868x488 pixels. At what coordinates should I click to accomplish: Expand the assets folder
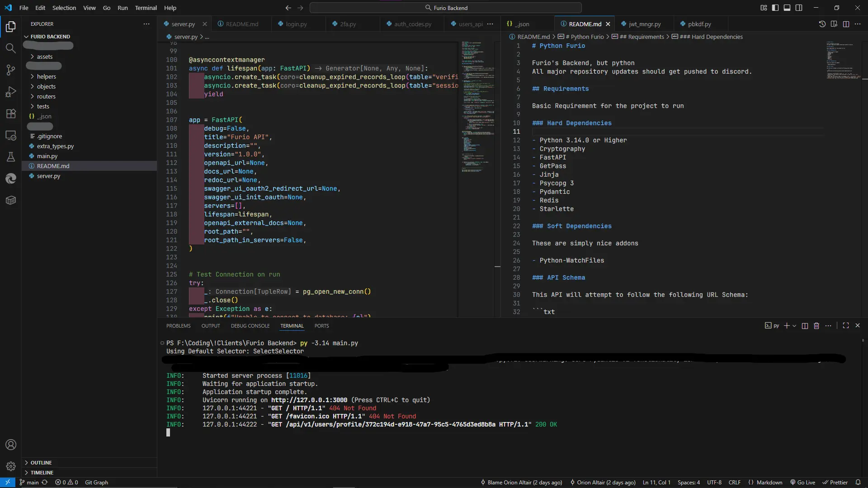coord(45,56)
